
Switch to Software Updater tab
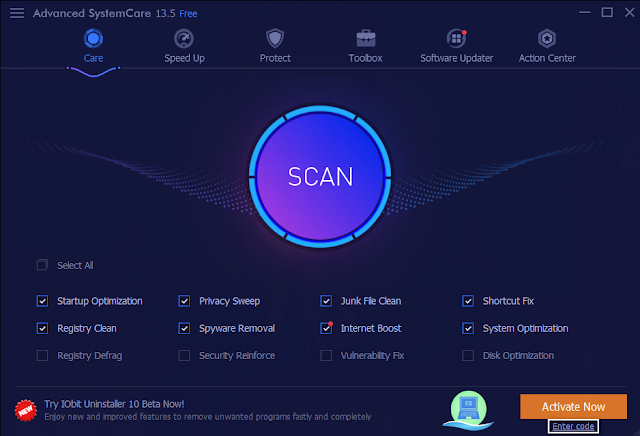pyautogui.click(x=457, y=58)
